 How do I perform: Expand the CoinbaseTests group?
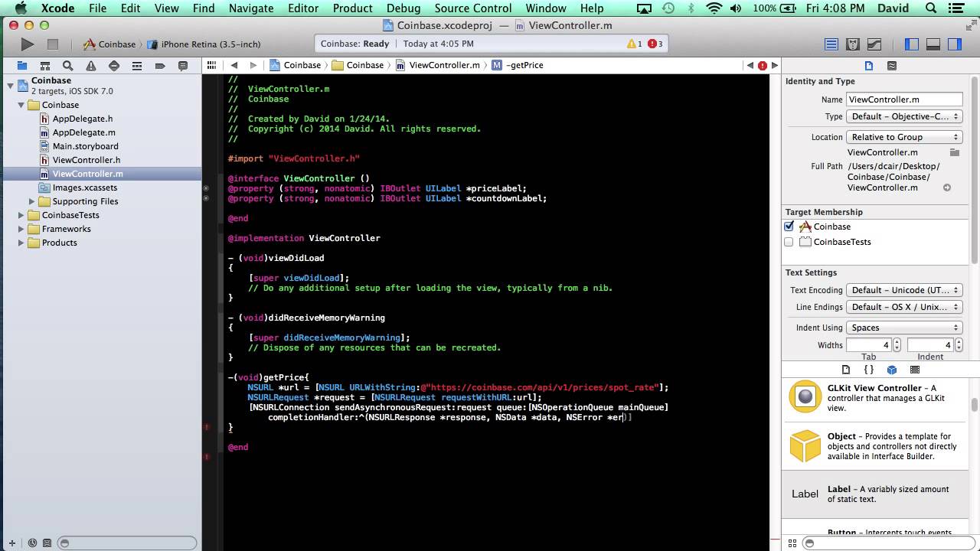[21, 215]
